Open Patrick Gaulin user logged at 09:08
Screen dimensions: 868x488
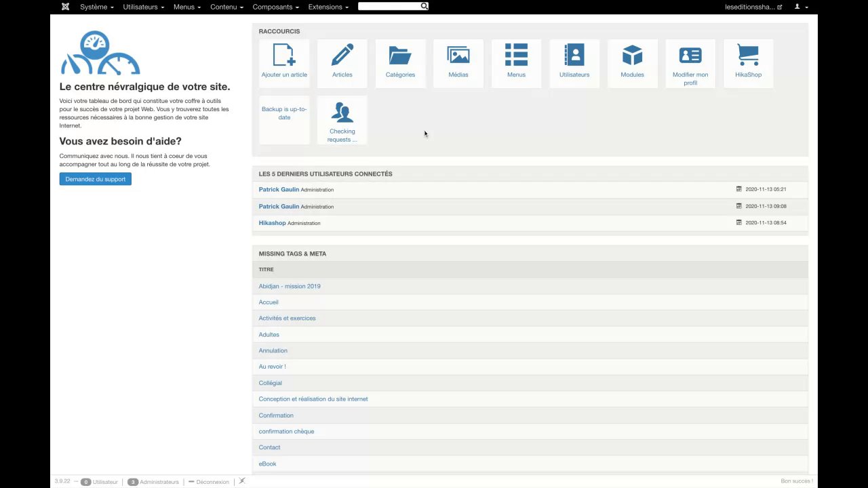point(279,206)
